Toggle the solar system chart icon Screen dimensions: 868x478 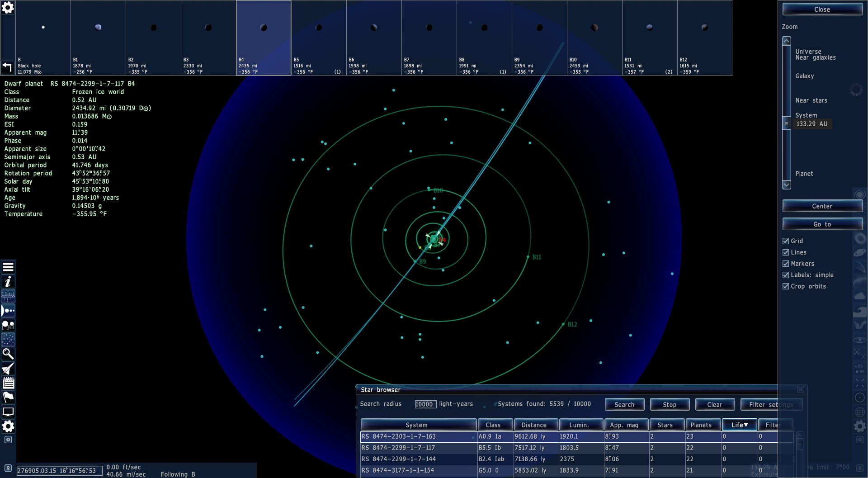(x=8, y=296)
